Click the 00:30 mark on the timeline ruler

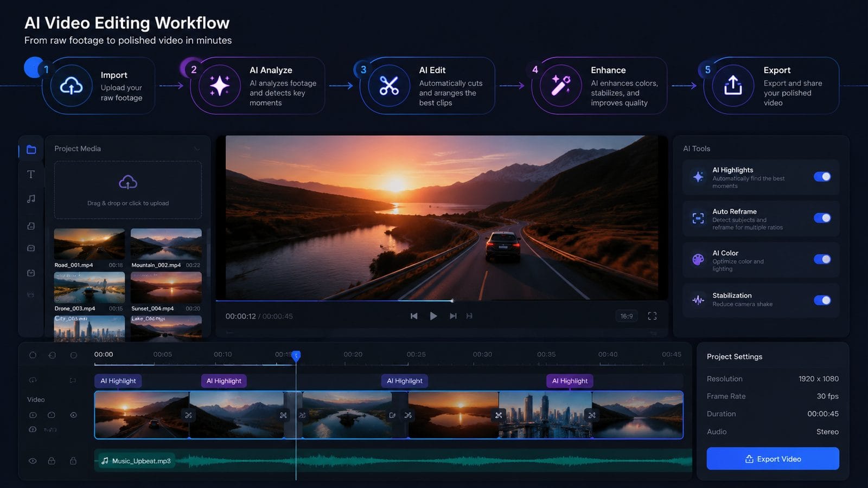[x=482, y=355]
